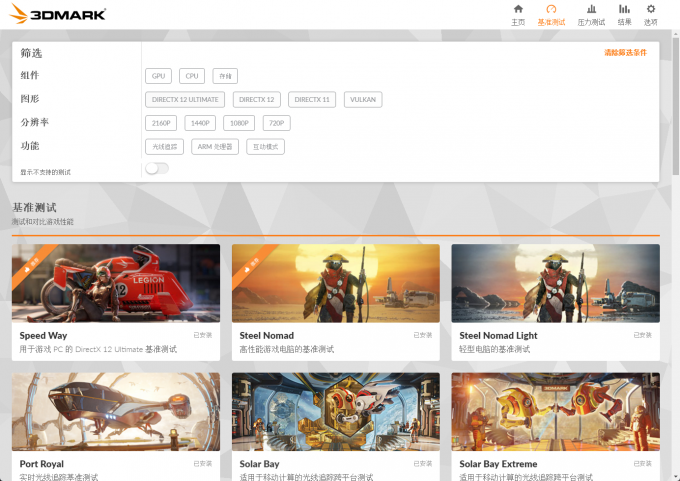Open Speed Way benchmark thumbnail
This screenshot has width=680, height=481.
coord(116,283)
